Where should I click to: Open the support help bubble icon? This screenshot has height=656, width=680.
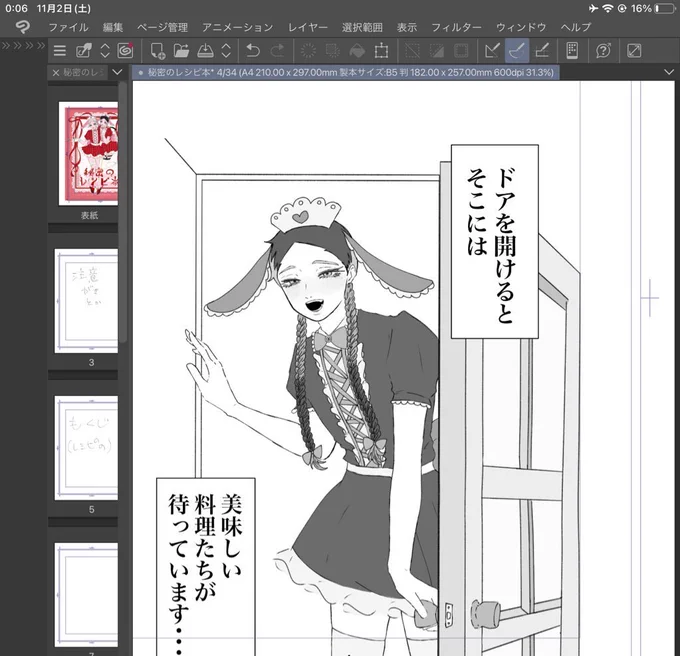coord(603,51)
